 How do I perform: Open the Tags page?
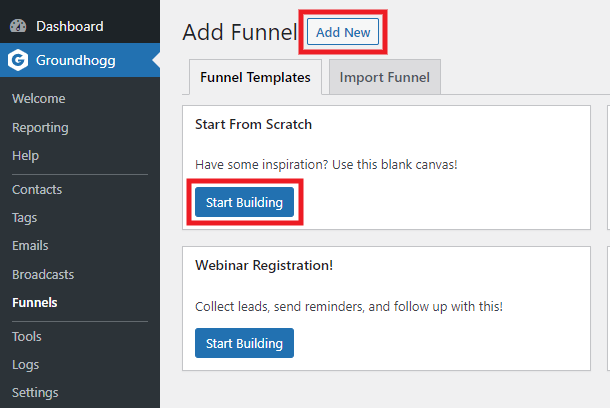coord(25,217)
